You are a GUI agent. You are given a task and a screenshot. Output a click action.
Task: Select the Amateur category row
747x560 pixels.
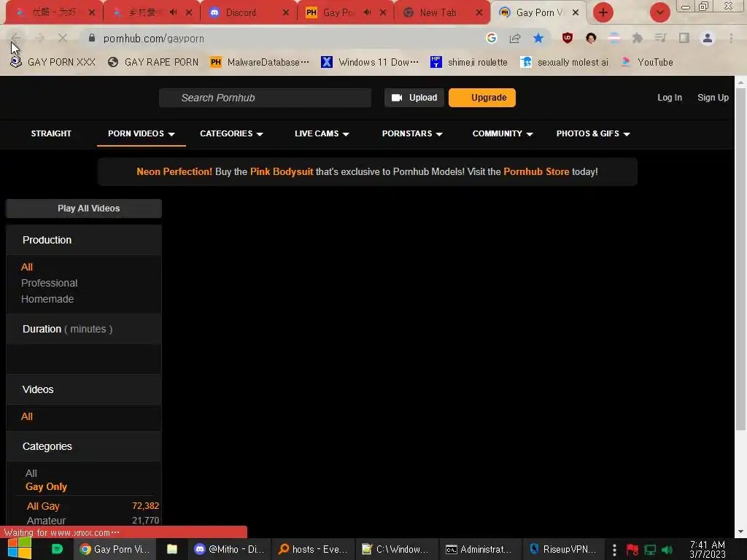(x=93, y=521)
